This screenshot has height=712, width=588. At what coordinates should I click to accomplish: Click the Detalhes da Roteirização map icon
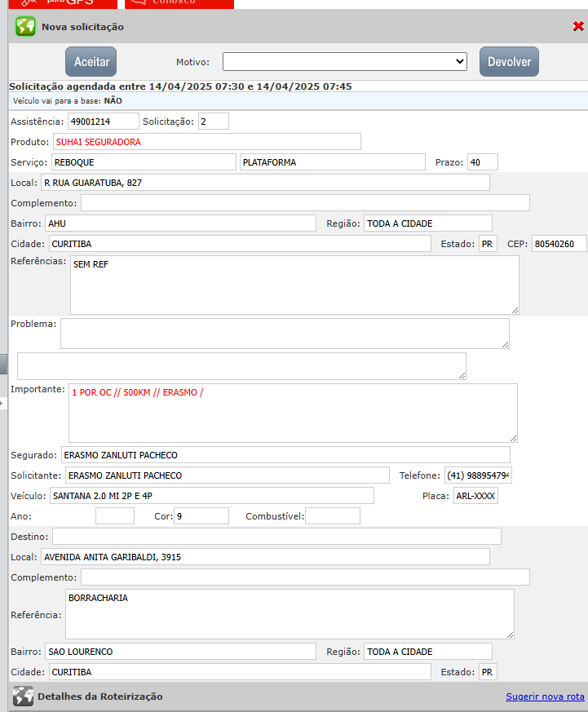23,696
